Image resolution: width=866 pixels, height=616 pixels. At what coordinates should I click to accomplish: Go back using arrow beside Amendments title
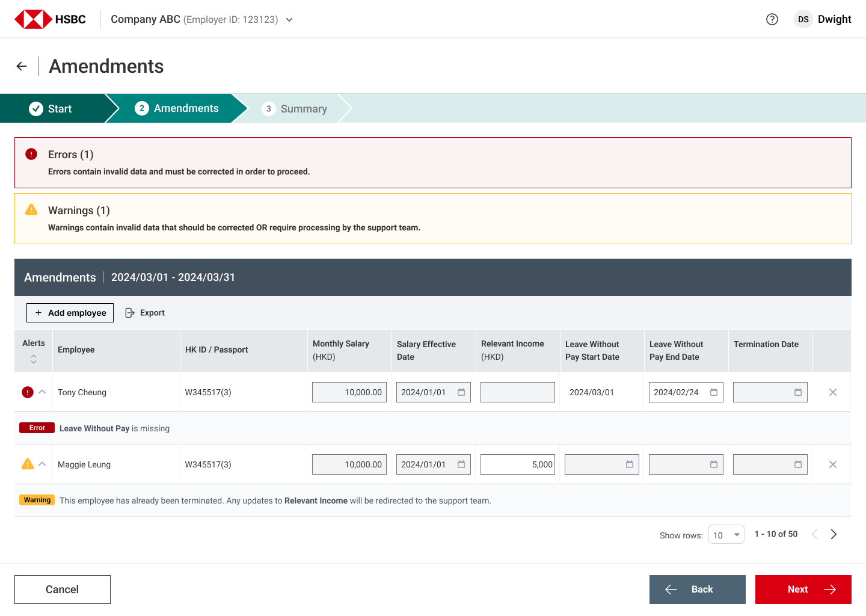pos(22,66)
